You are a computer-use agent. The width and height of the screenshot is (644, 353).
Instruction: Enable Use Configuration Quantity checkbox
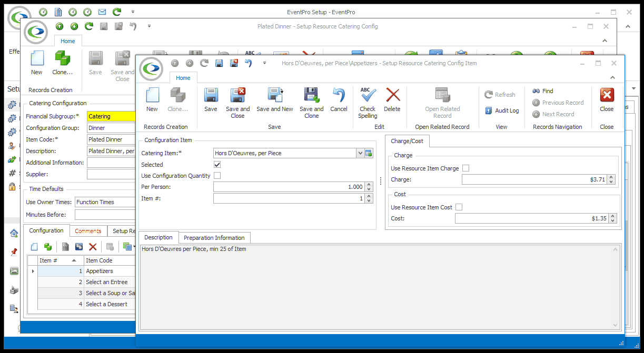tap(217, 176)
